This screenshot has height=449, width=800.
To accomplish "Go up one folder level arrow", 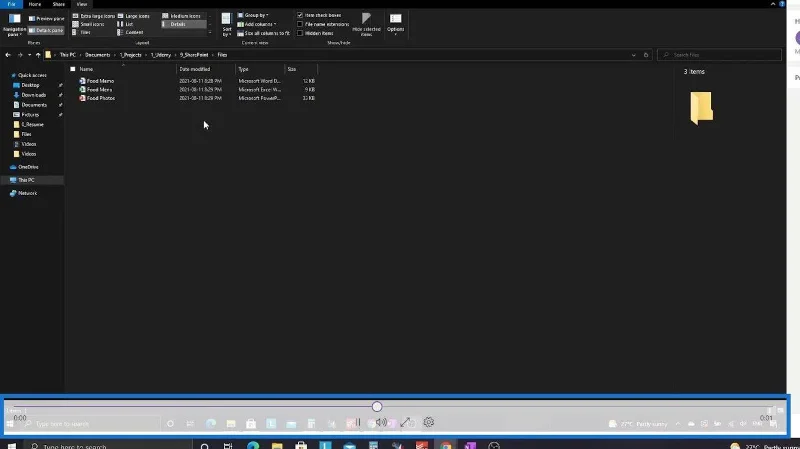I will [38, 55].
